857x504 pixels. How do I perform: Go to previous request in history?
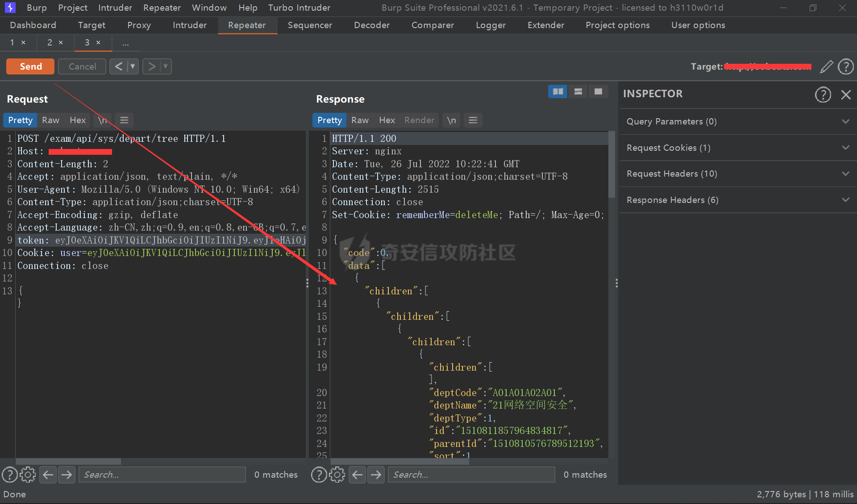click(x=118, y=66)
